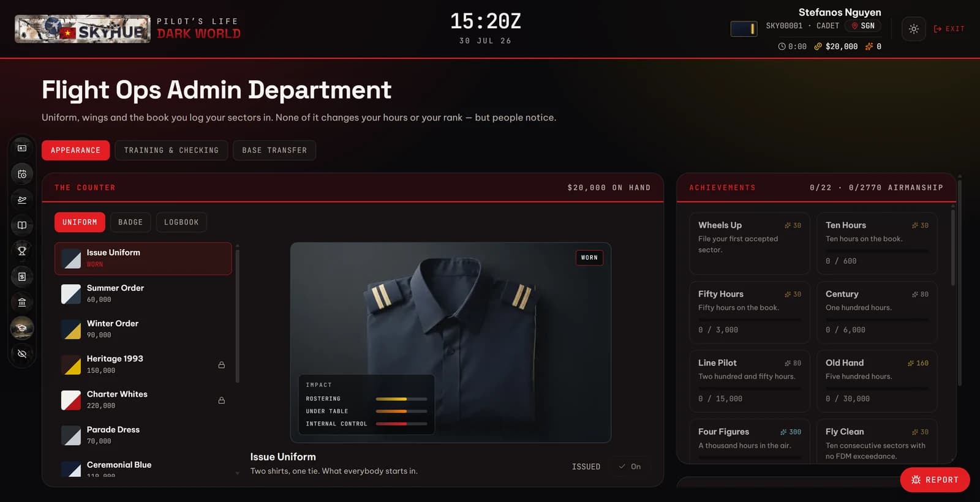The height and width of the screenshot is (502, 980).
Task: Click the Winter Order color swatch thumbnail
Action: click(71, 329)
